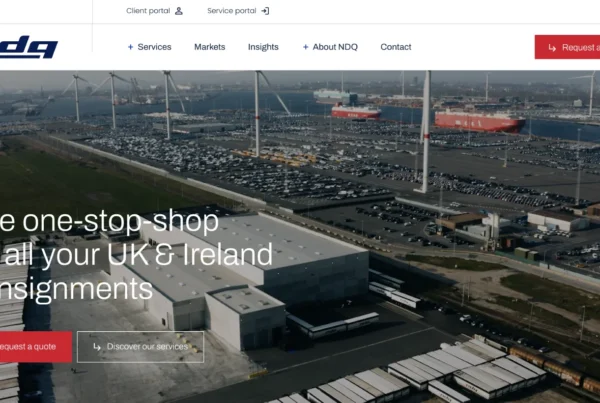The height and width of the screenshot is (403, 600).
Task: Click the sign-in arrow icon beside Service portal
Action: point(265,11)
